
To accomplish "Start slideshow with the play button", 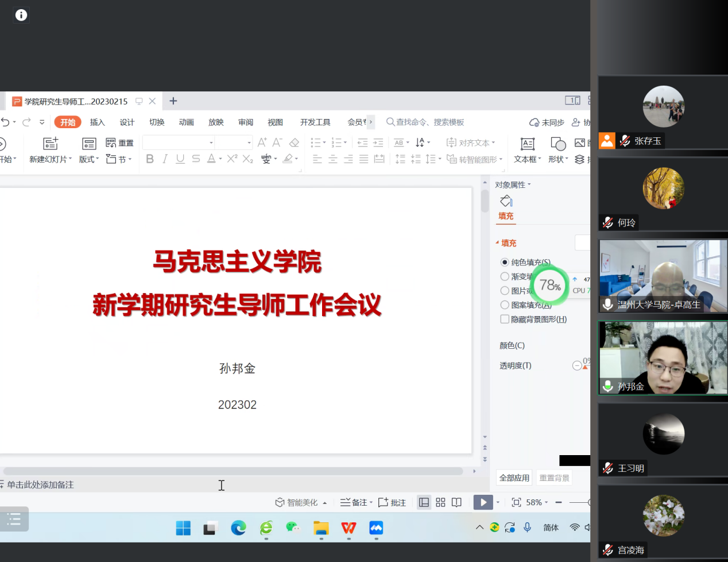I will point(483,502).
